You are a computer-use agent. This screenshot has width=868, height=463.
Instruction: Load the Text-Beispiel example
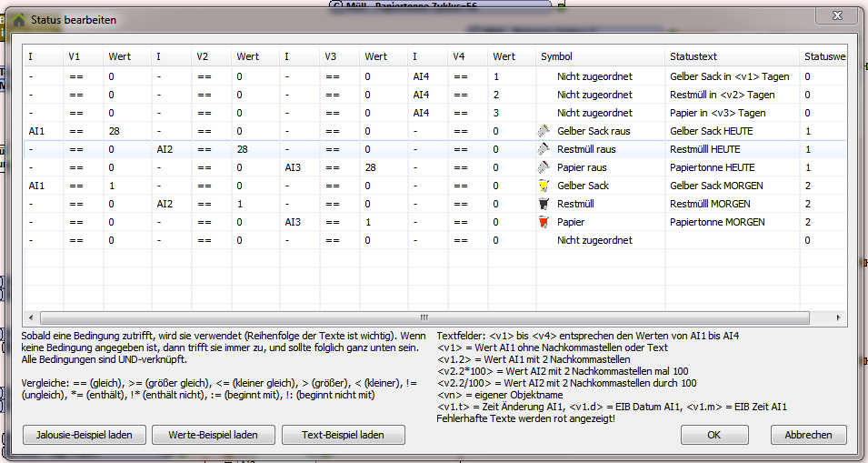pyautogui.click(x=344, y=435)
